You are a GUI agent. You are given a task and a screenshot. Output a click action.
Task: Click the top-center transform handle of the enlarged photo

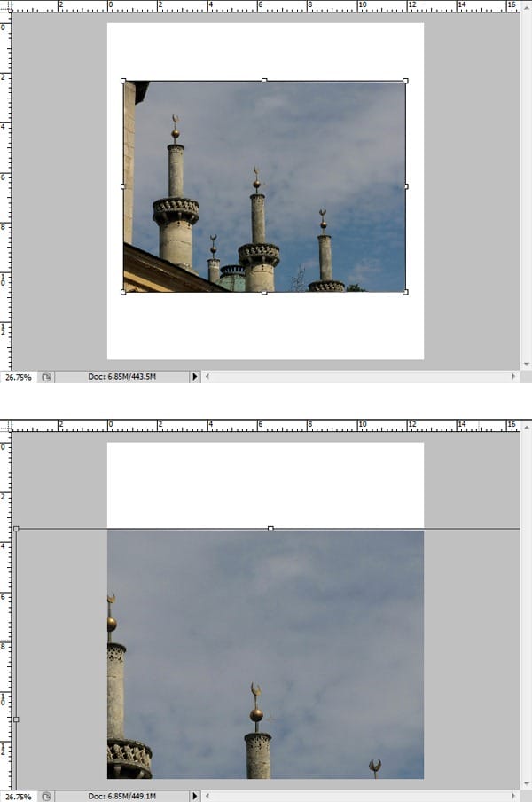pos(270,528)
